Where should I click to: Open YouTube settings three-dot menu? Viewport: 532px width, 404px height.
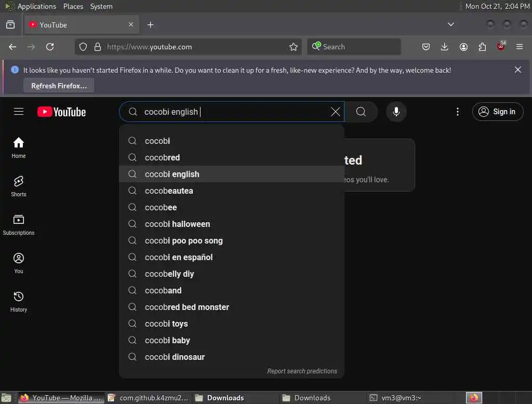coord(457,112)
